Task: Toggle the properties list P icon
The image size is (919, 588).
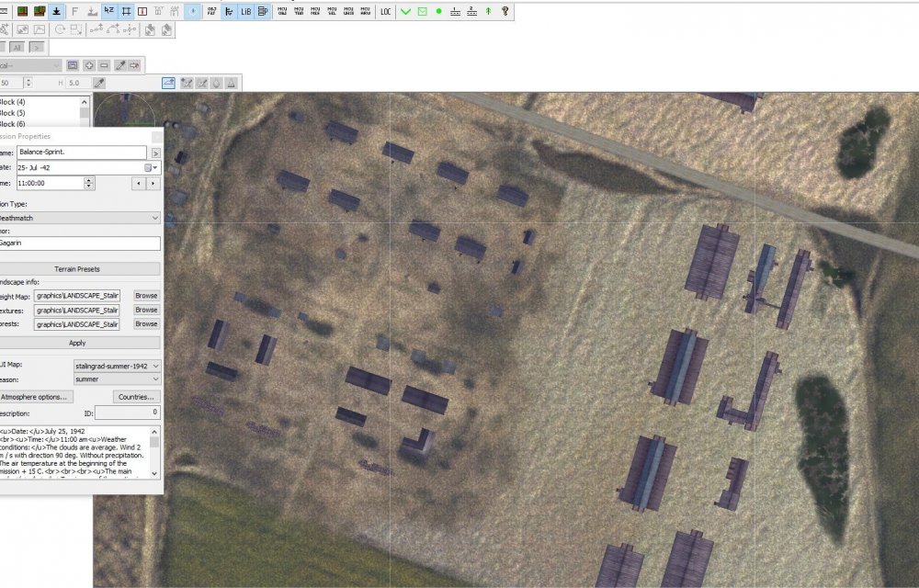Action: pos(263,11)
